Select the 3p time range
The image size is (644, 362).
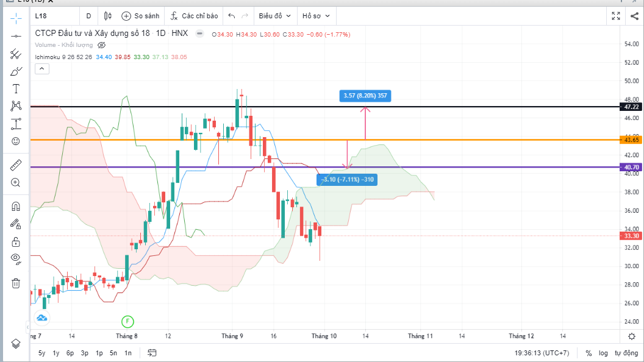tap(85, 353)
